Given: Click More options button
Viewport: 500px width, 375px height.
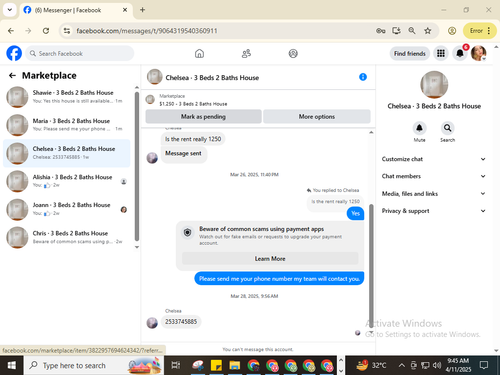Looking at the screenshot, I should tap(317, 117).
